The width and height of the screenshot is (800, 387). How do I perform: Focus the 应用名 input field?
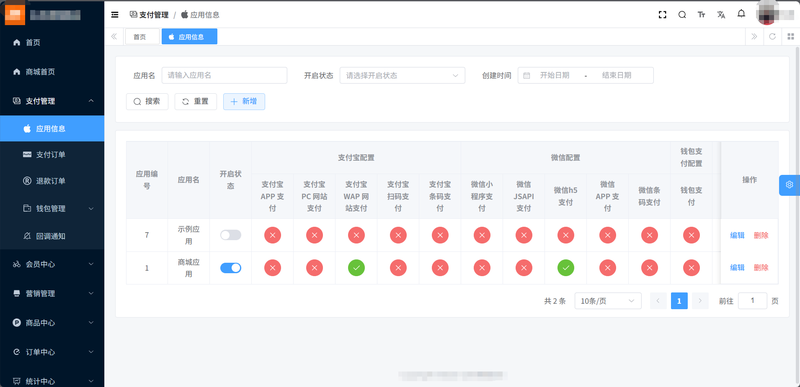point(224,75)
